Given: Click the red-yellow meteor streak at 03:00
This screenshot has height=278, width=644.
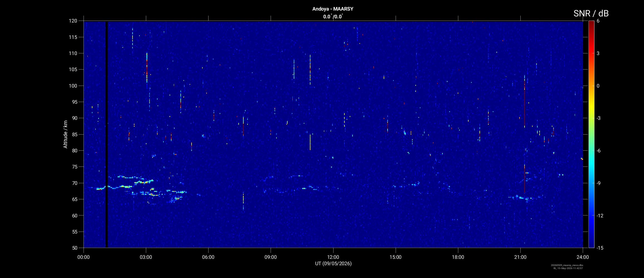Looking at the screenshot, I should (147, 68).
